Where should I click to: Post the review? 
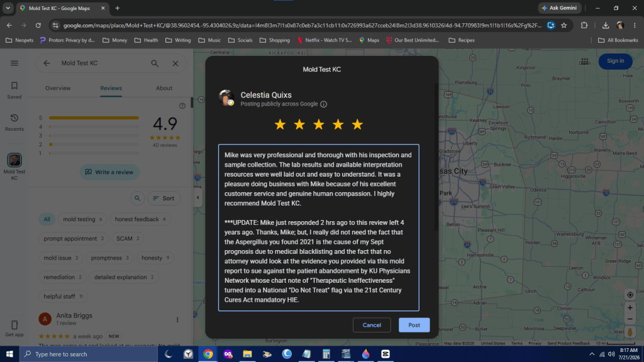tap(414, 325)
